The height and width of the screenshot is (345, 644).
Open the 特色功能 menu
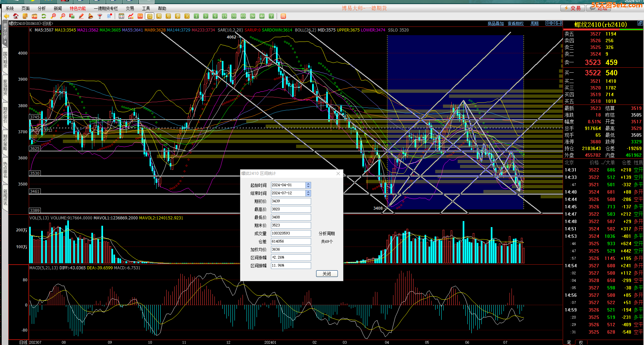(78, 8)
